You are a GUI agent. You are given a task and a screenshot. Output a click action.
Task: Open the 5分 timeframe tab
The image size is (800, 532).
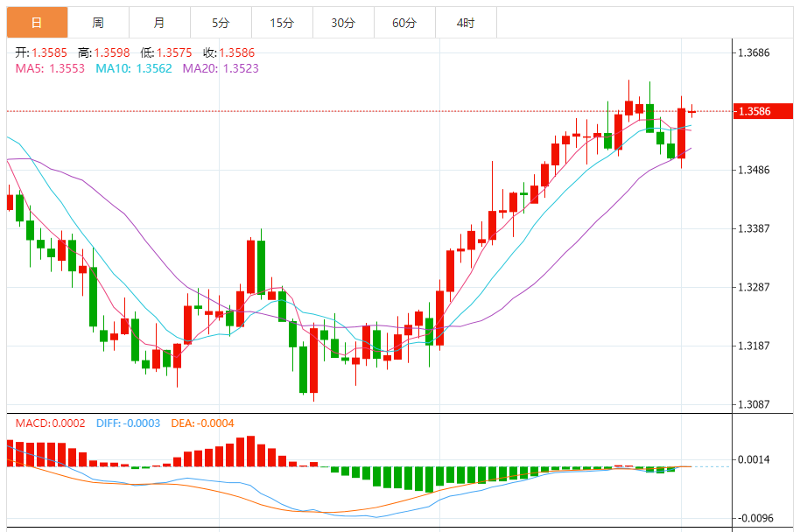[221, 23]
